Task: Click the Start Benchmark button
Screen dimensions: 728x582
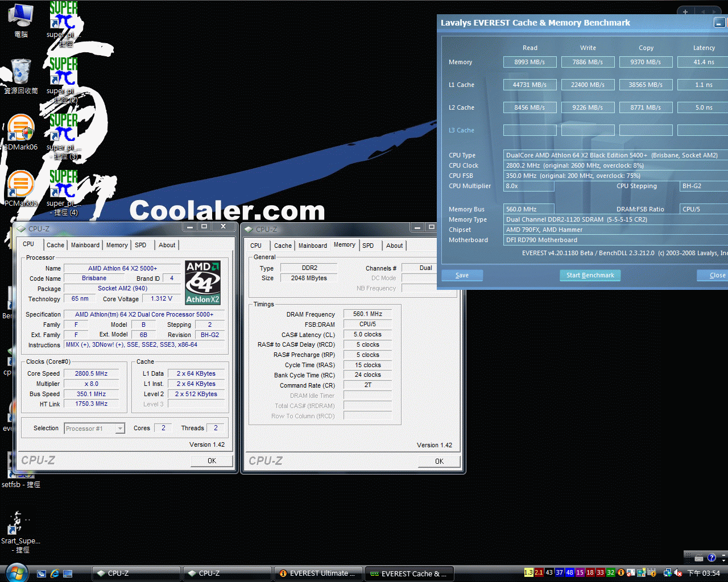Action: (x=590, y=275)
